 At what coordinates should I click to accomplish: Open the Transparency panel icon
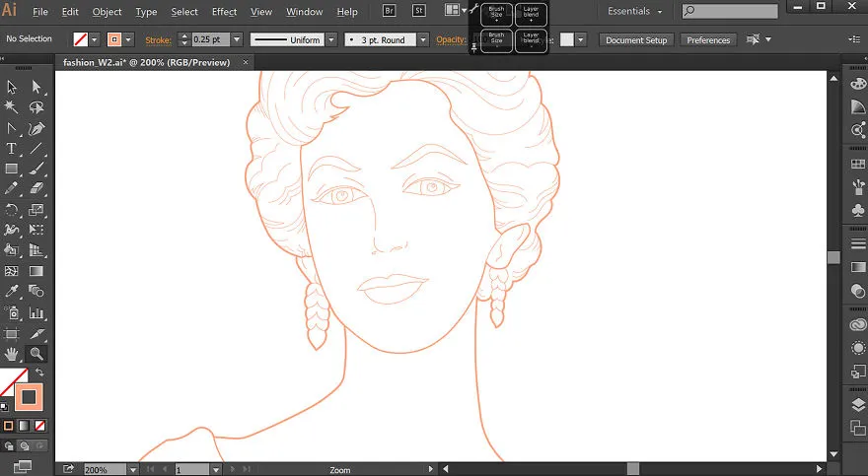point(857,291)
